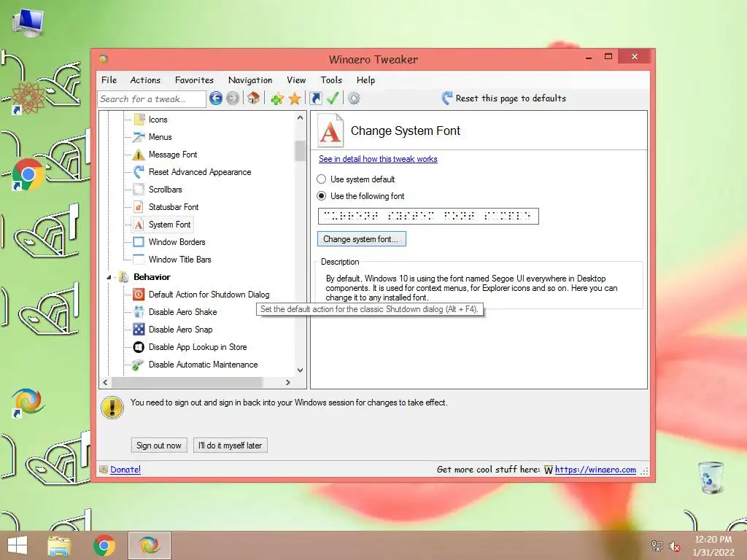Image resolution: width=747 pixels, height=560 pixels.
Task: Click the Window Title Bars icon
Action: tap(139, 260)
